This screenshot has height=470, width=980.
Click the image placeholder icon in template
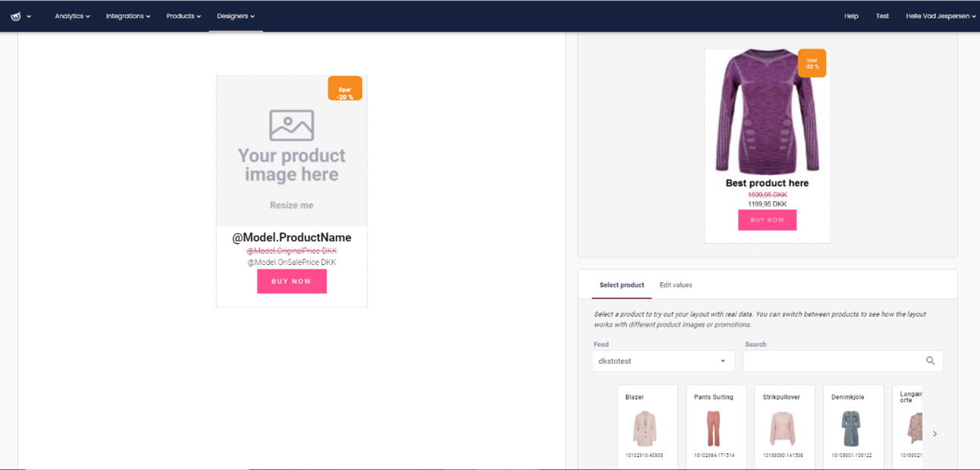[291, 125]
